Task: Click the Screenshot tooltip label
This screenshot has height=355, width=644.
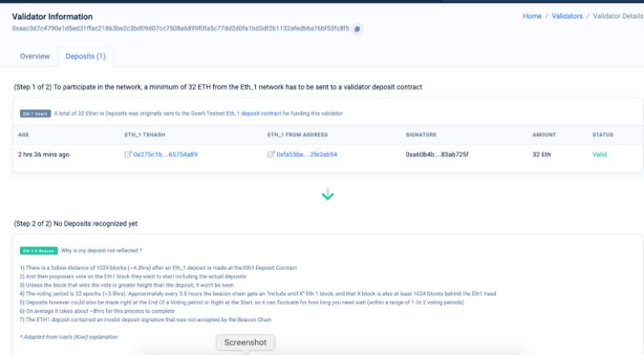Action: [246, 343]
